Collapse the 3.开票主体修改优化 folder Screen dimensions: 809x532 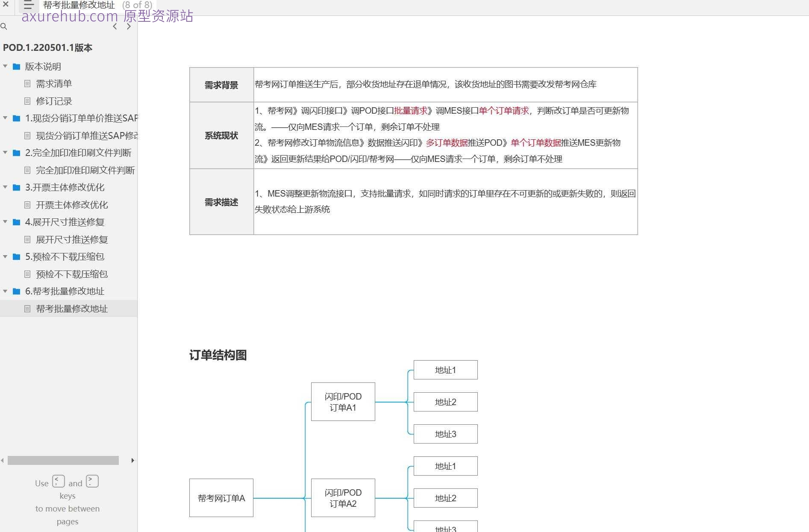tap(5, 187)
